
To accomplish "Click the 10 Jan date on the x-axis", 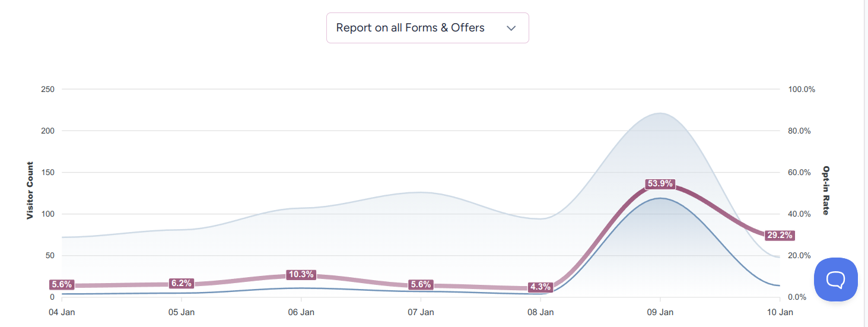I will click(x=780, y=312).
